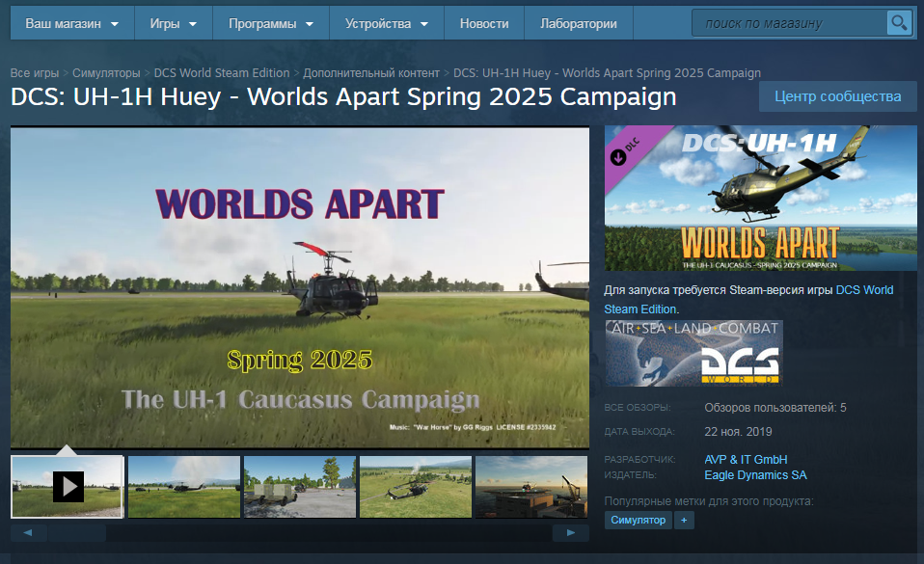Open DCS World Steam Edition breadcrumb
This screenshot has width=924, height=564.
click(x=222, y=73)
